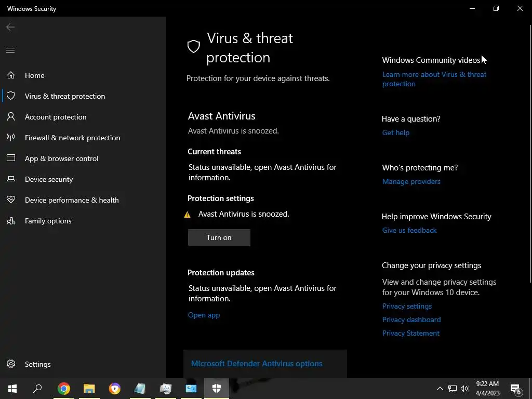Click the App & browser control window icon

coord(11,158)
